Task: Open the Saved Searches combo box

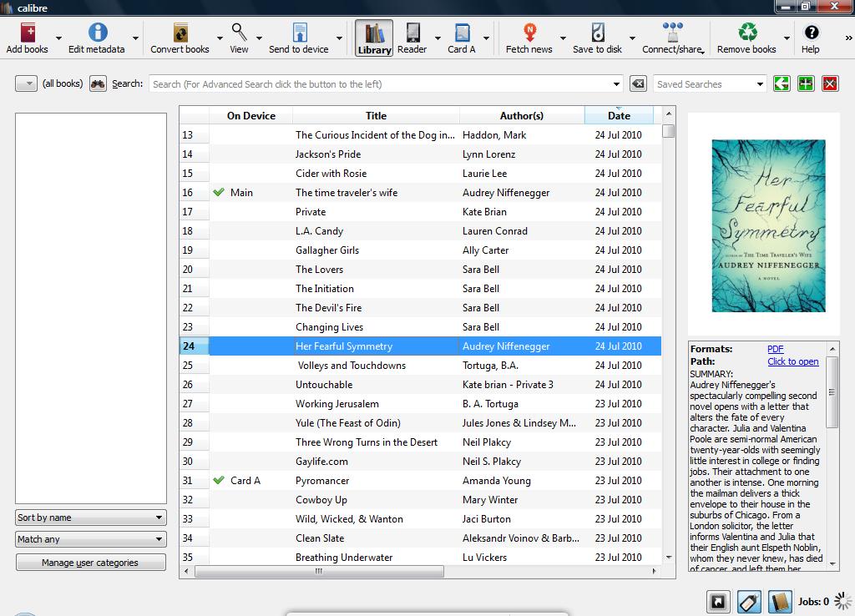Action: click(710, 84)
